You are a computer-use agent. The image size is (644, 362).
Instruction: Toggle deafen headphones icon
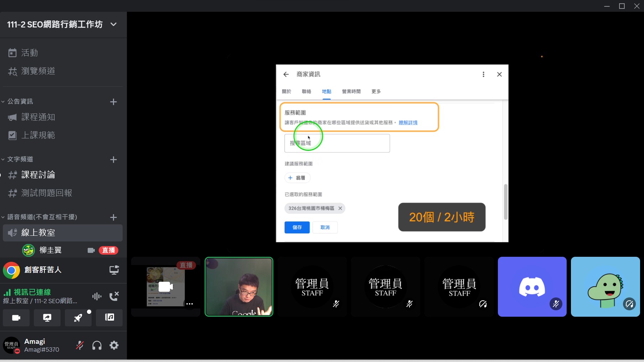coord(97,345)
